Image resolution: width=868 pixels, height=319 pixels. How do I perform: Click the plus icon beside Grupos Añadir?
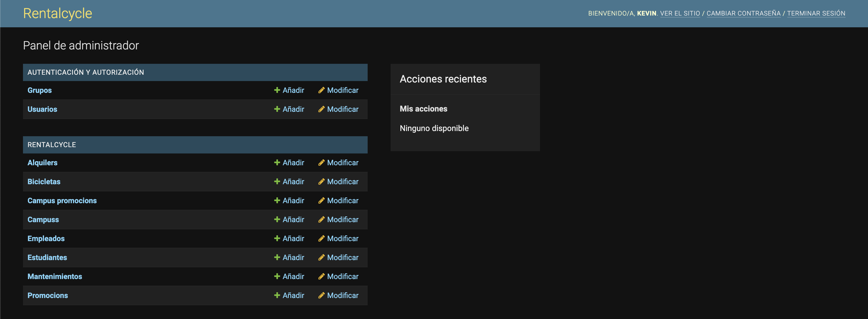click(x=277, y=90)
